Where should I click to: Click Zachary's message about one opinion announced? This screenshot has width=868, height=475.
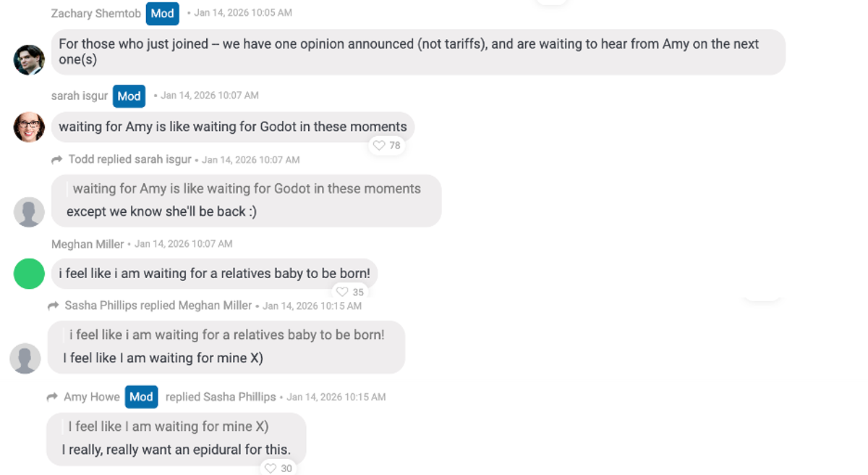[x=418, y=52]
